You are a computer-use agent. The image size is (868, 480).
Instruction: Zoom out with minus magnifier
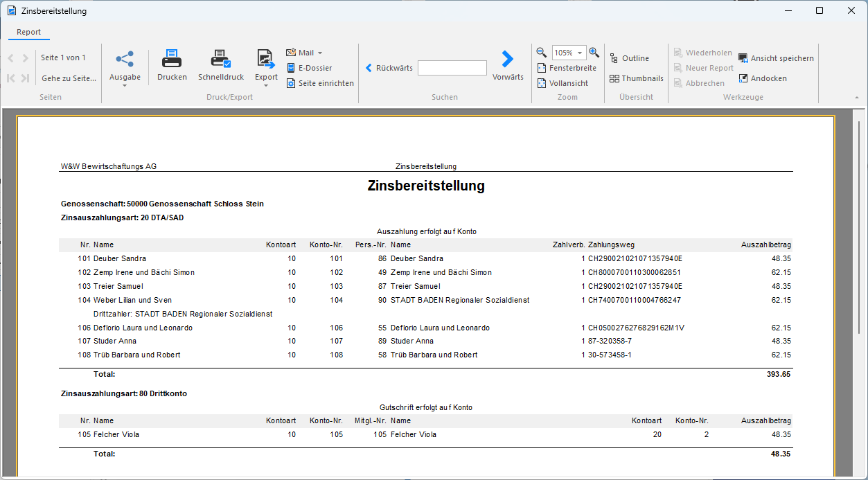pos(542,52)
